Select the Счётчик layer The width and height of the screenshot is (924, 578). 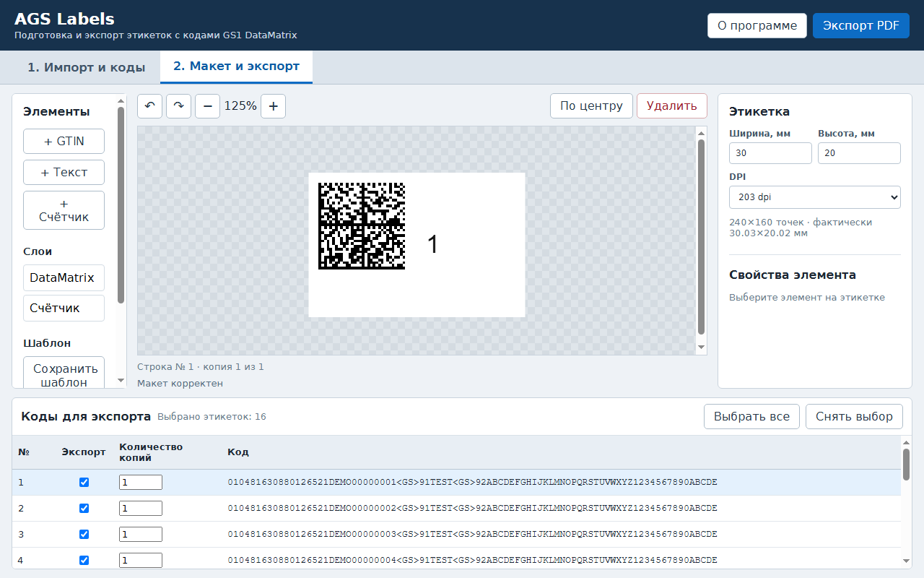(64, 309)
